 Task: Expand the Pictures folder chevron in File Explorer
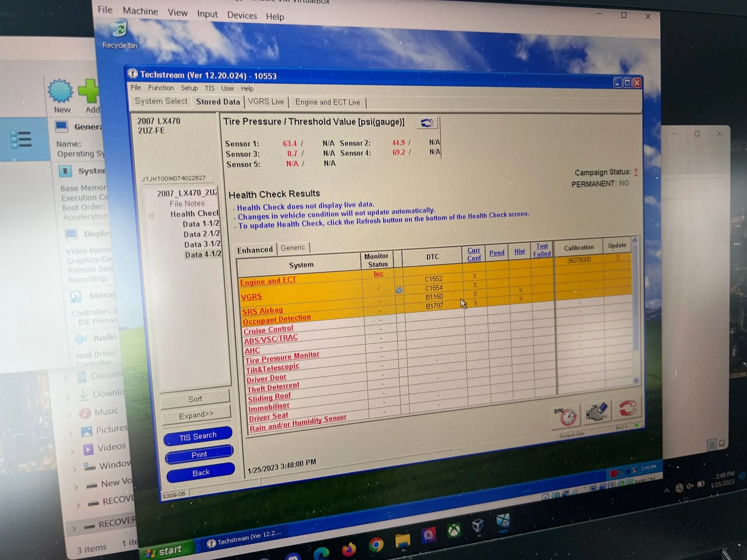[71, 433]
